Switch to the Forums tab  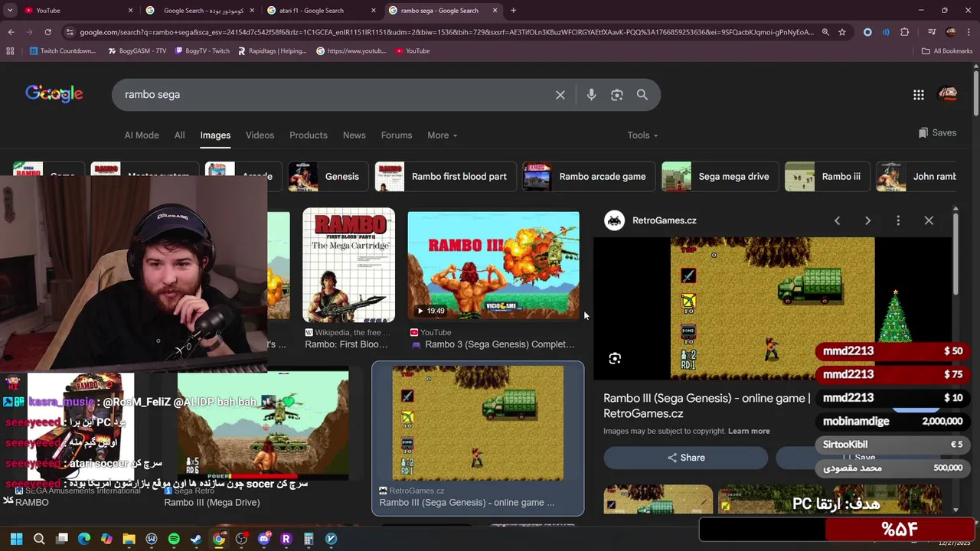[x=397, y=135]
